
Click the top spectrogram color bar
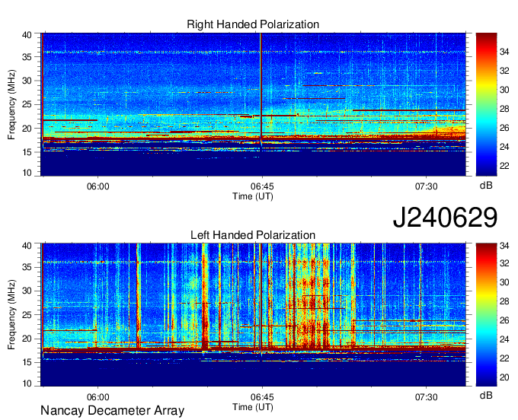[x=486, y=104]
